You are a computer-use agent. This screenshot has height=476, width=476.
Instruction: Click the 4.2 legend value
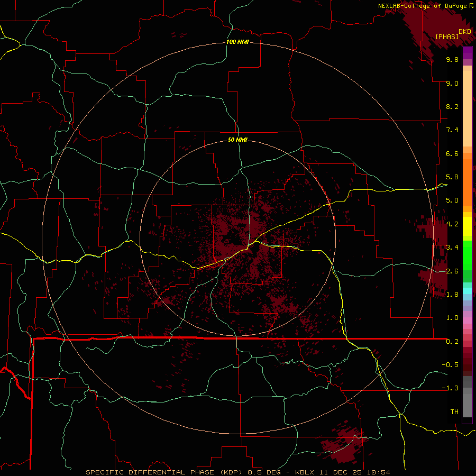click(x=452, y=224)
